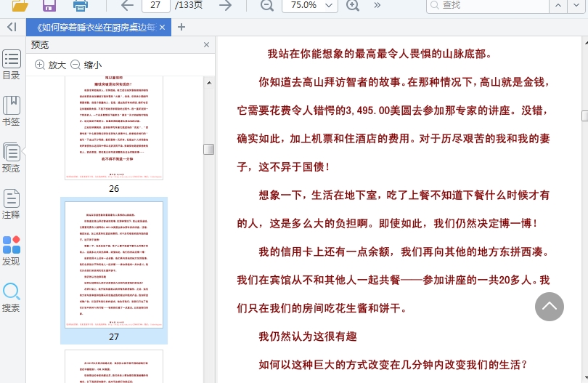Viewport: 588px width, 383px height.
Task: Click the thumbnail panel scrollbar handle
Action: coord(209,150)
